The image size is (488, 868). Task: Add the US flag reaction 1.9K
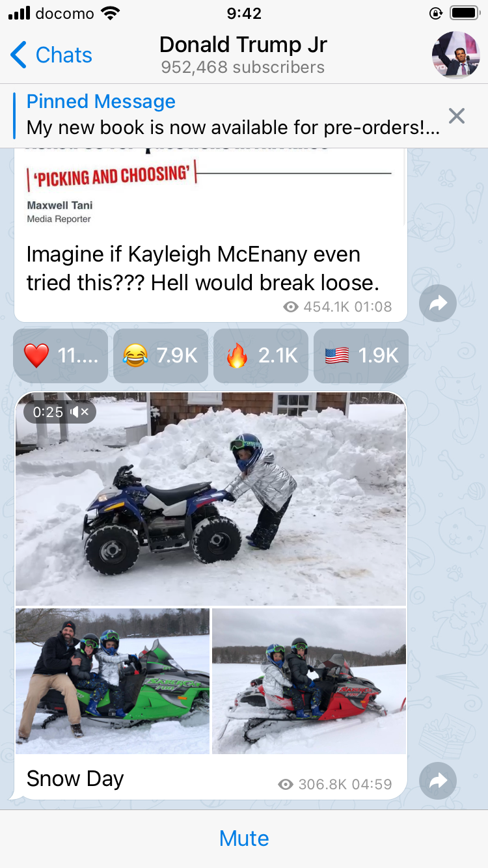361,355
